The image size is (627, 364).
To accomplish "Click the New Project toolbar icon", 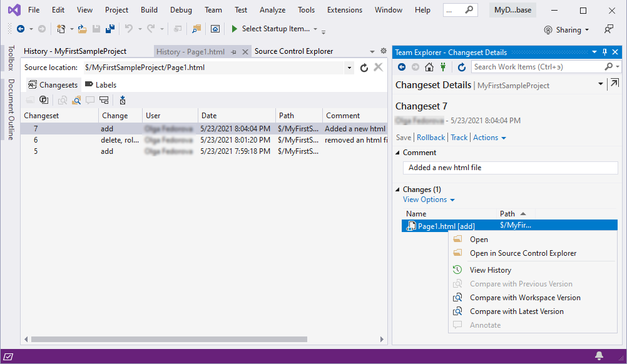I will pos(61,29).
